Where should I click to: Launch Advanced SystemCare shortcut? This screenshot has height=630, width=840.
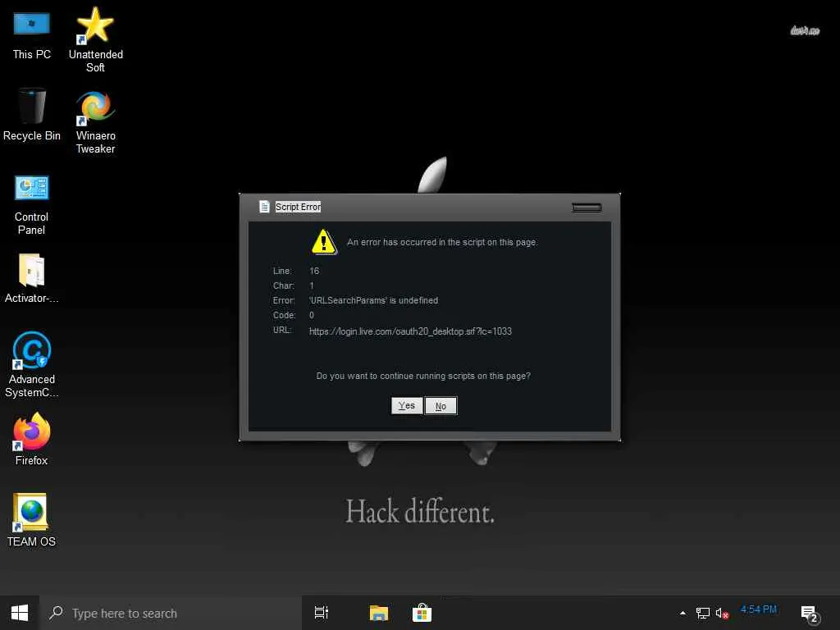(32, 364)
